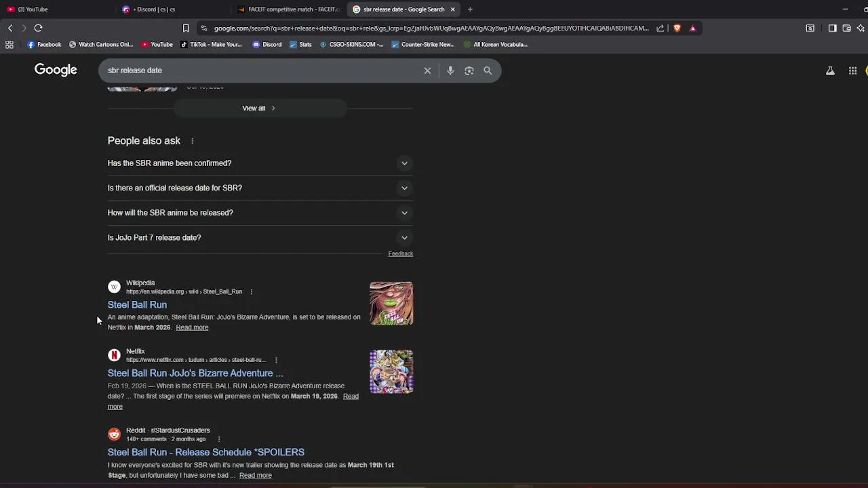
Task: Open the Steel Ball Run Wikipedia result
Action: pyautogui.click(x=137, y=305)
